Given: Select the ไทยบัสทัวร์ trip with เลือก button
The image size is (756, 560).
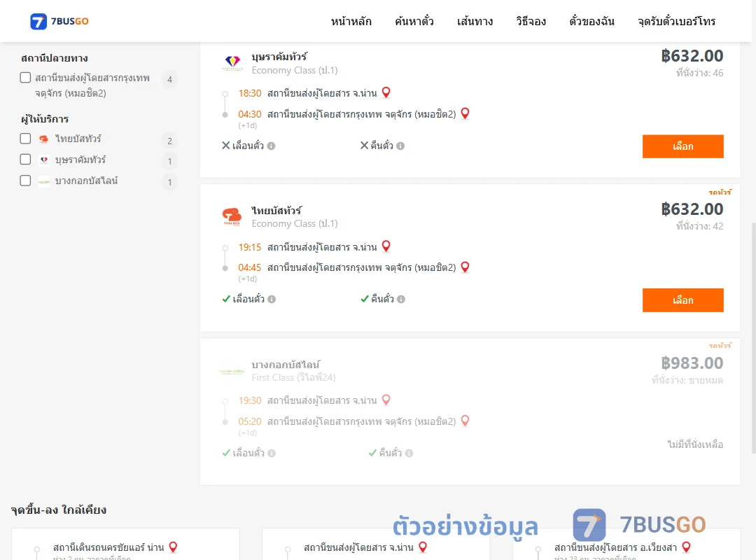Looking at the screenshot, I should [682, 300].
